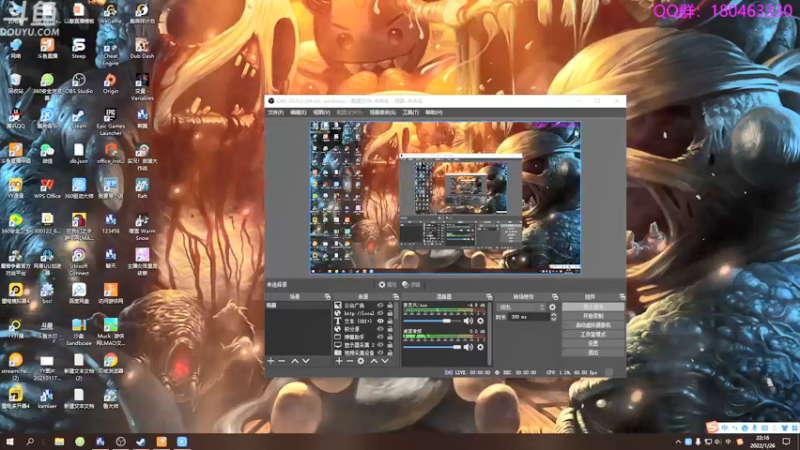The height and width of the screenshot is (450, 800).
Task: Open the Origin desktop shortcut
Action: tap(110, 84)
